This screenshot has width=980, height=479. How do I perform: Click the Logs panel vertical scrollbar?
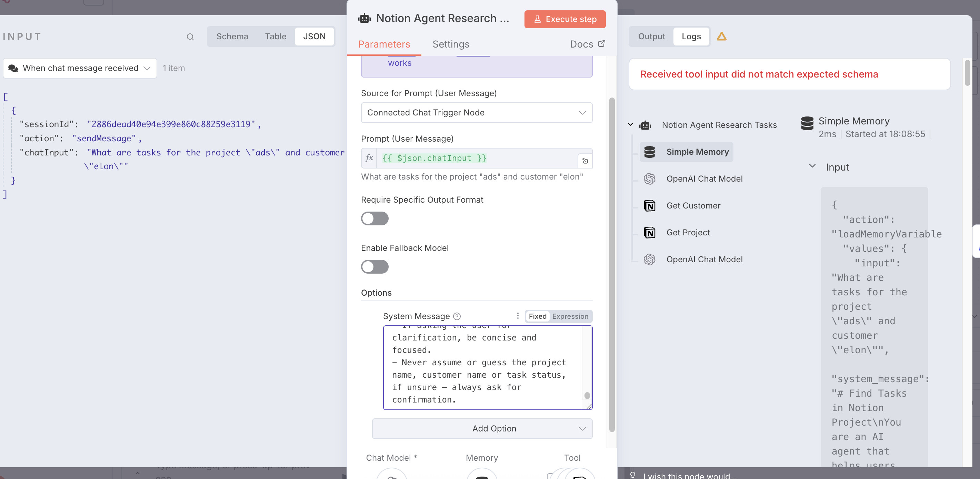[968, 73]
